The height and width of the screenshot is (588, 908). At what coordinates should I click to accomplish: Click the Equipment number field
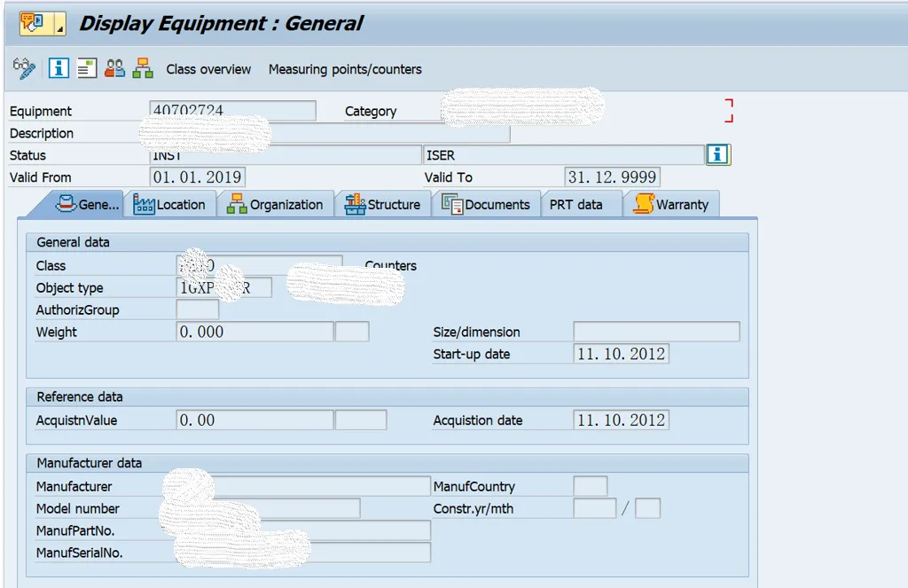pos(233,110)
